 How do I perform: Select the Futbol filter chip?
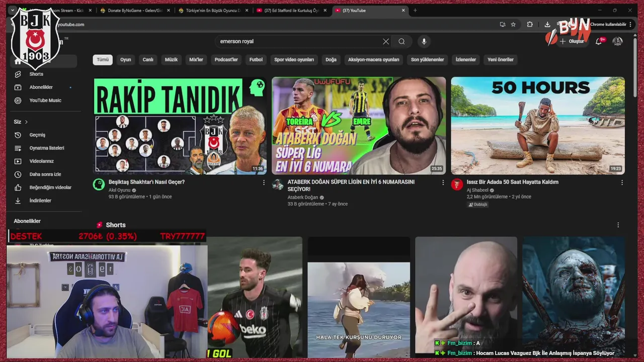256,59
